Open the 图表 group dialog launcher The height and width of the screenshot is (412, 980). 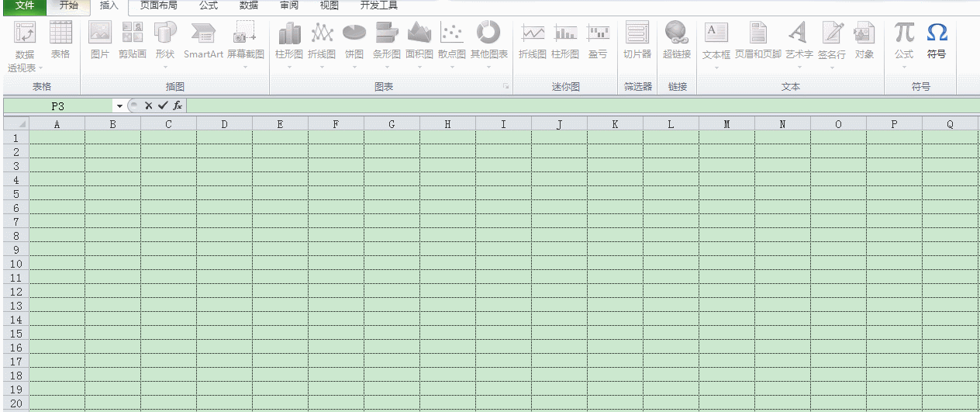[506, 88]
